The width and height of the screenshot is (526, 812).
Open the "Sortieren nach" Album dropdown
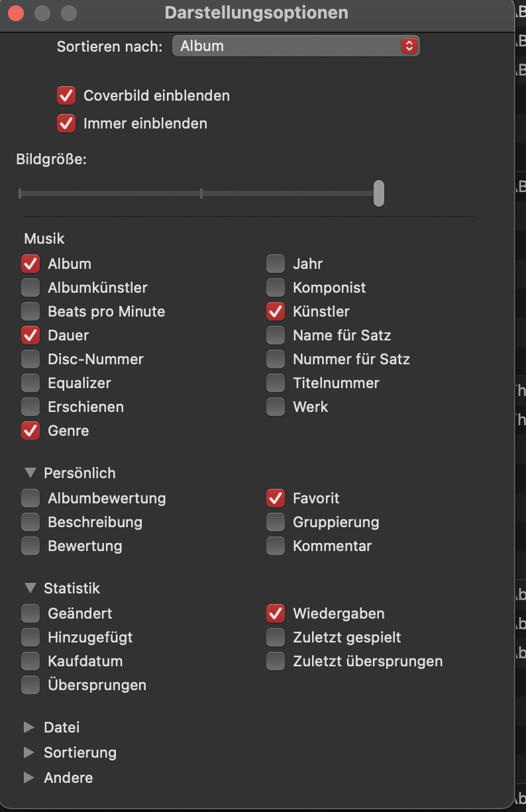295,46
